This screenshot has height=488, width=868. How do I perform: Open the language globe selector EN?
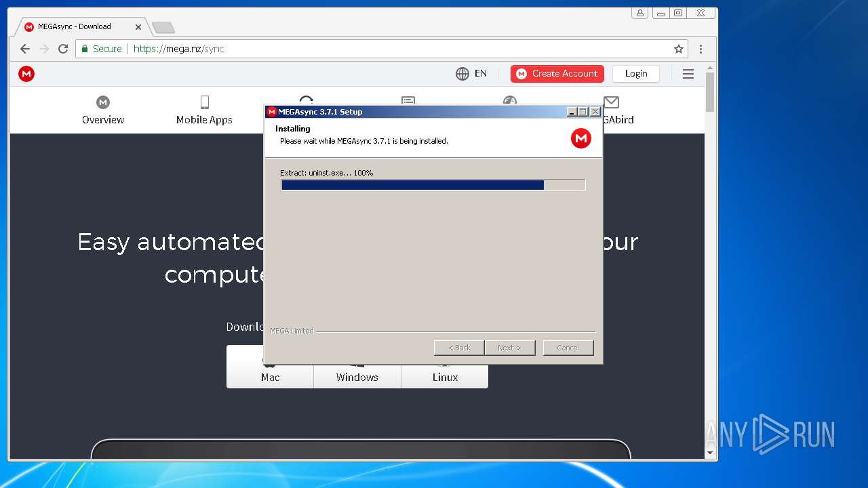tap(471, 74)
